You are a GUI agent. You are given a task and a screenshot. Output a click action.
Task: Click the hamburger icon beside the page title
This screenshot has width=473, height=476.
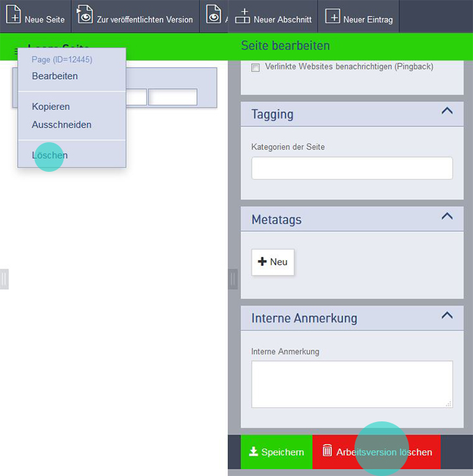16,50
